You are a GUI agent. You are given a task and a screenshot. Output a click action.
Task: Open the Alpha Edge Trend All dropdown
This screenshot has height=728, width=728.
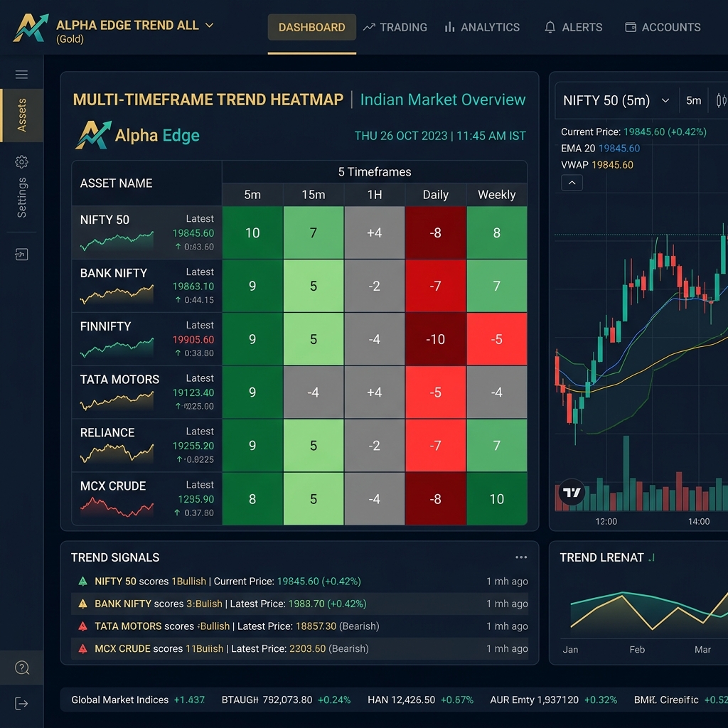[x=134, y=26]
